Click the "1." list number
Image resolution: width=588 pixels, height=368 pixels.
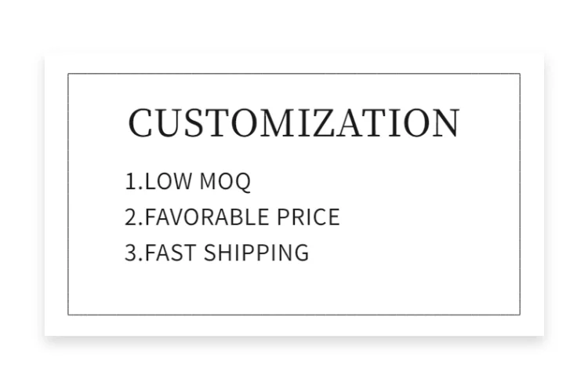[133, 181]
